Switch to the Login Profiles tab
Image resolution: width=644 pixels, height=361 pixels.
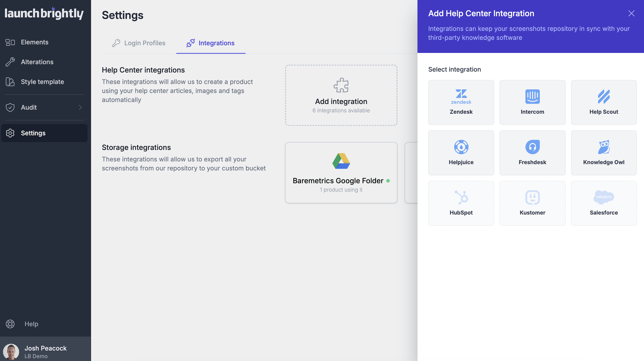(x=139, y=43)
